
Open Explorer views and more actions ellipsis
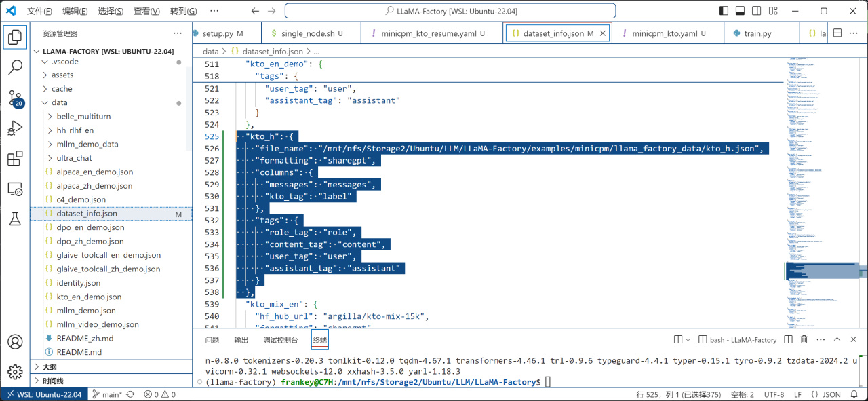tap(178, 33)
